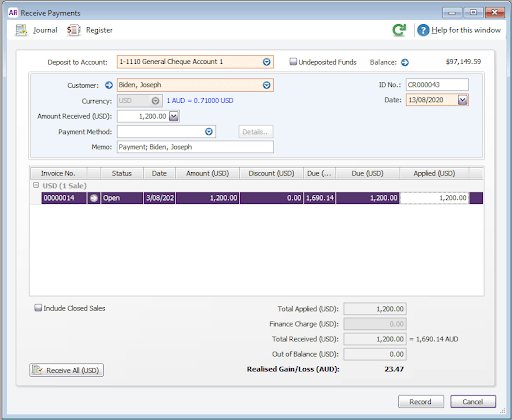The height and width of the screenshot is (420, 512).
Task: Click the Open status cell
Action: [122, 198]
